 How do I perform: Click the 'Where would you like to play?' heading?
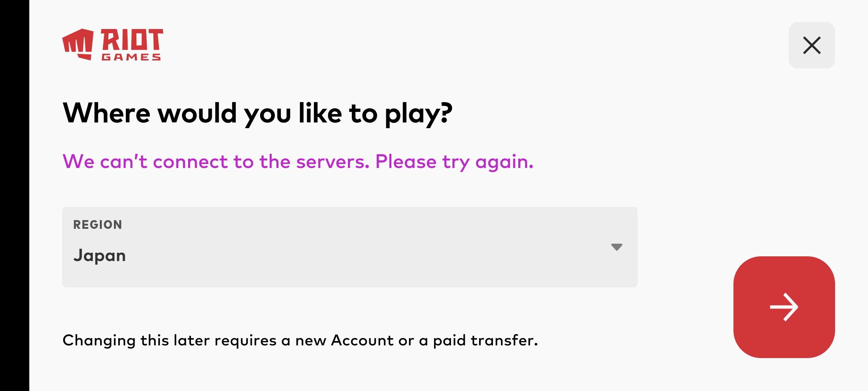258,114
